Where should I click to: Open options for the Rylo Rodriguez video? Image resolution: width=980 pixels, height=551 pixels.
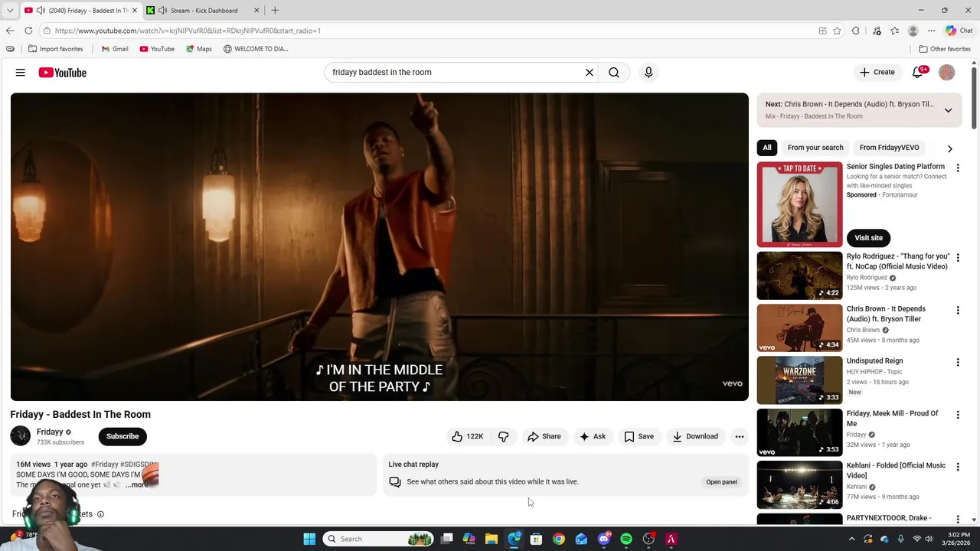[x=958, y=258]
